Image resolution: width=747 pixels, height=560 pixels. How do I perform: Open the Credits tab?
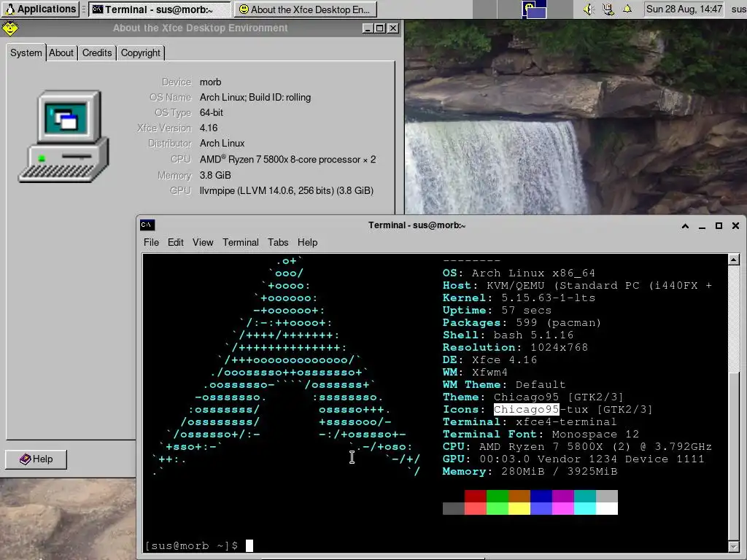(x=97, y=52)
